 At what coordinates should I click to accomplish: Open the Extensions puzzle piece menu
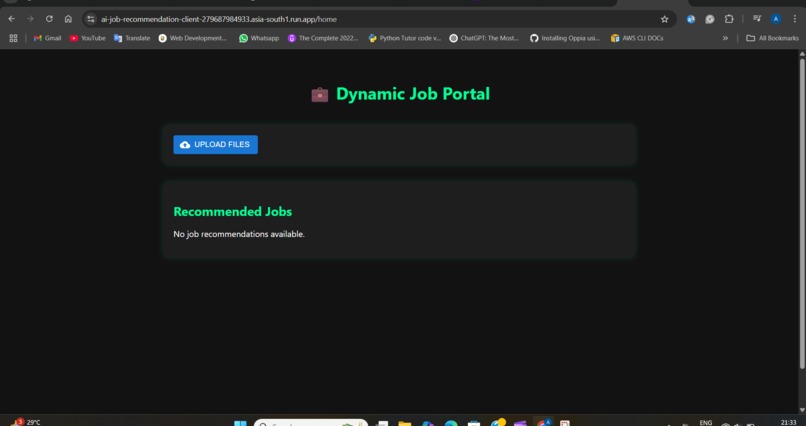coord(729,19)
